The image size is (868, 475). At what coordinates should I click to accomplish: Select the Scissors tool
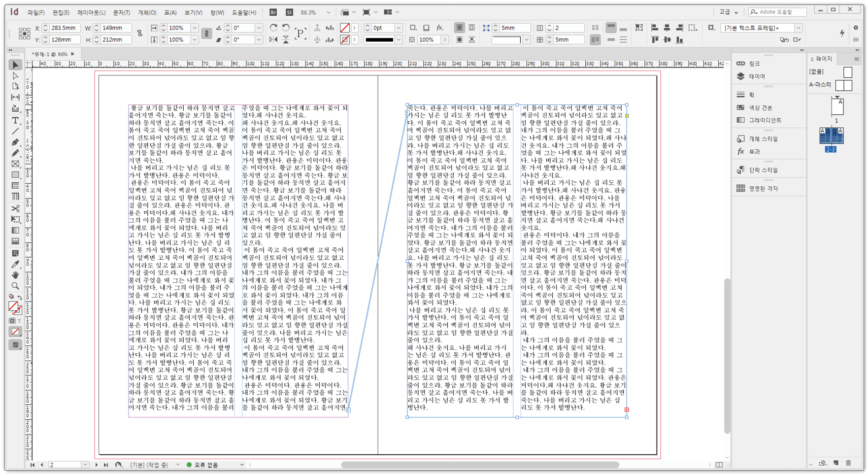tap(15, 208)
